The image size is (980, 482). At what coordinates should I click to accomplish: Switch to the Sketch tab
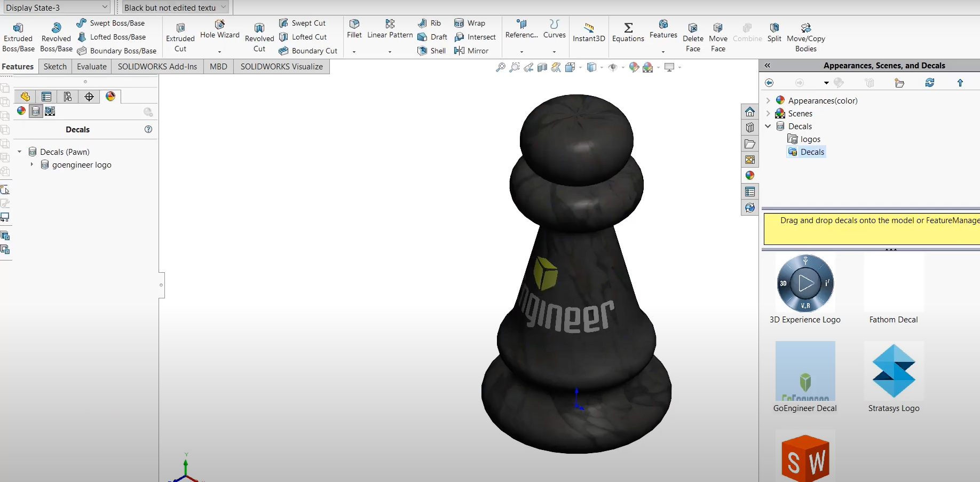[55, 67]
